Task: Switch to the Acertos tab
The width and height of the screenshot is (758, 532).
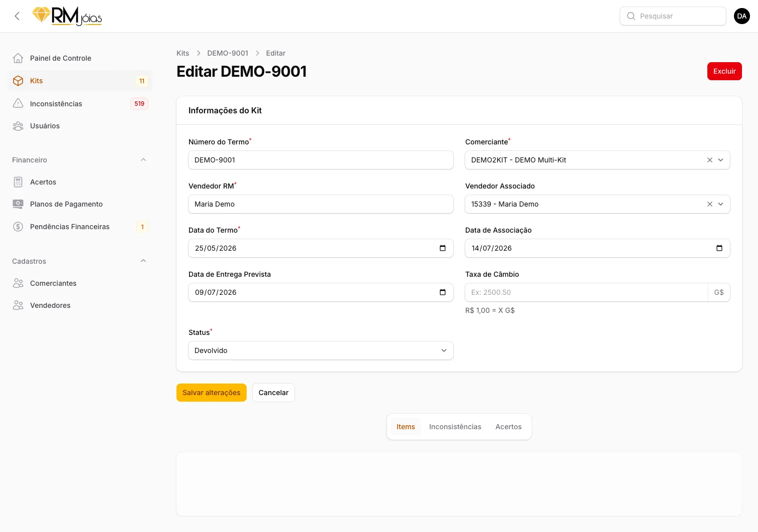Action: pyautogui.click(x=508, y=427)
